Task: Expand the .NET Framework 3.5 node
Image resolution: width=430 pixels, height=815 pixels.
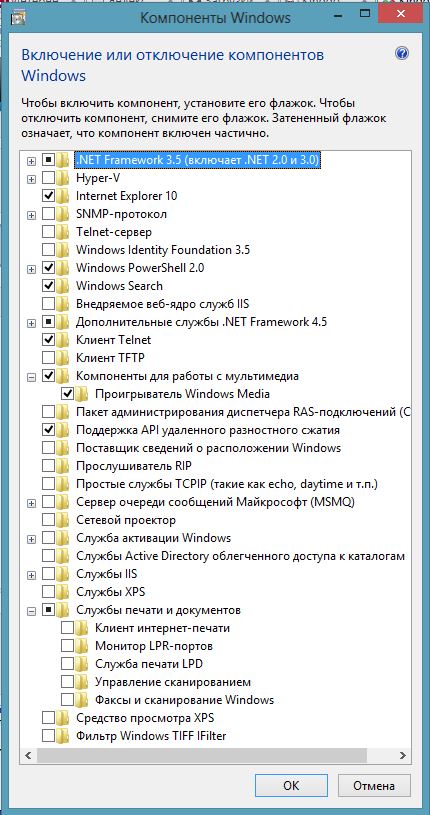Action: coord(32,161)
